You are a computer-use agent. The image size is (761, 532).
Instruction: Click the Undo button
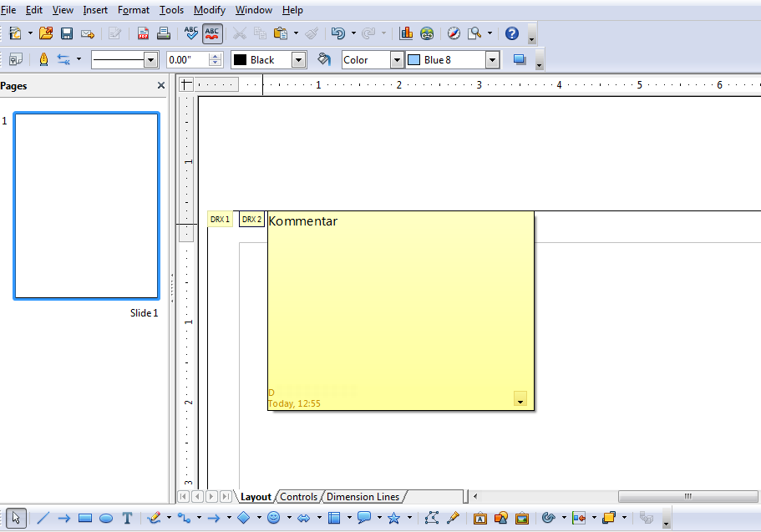pyautogui.click(x=338, y=33)
